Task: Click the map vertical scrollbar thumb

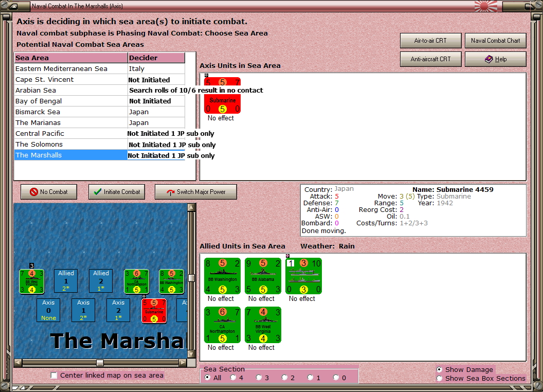Action: pos(191,278)
